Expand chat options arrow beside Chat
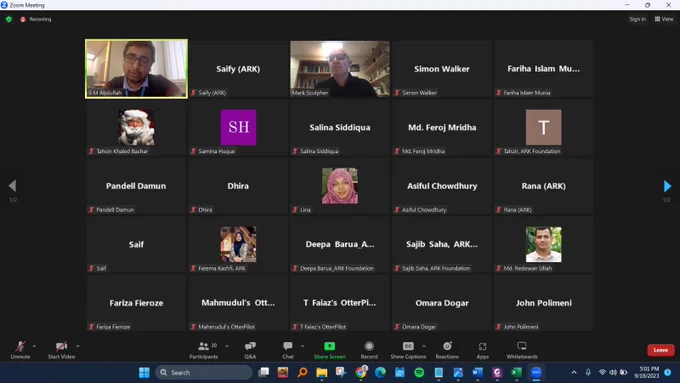 pos(302,346)
